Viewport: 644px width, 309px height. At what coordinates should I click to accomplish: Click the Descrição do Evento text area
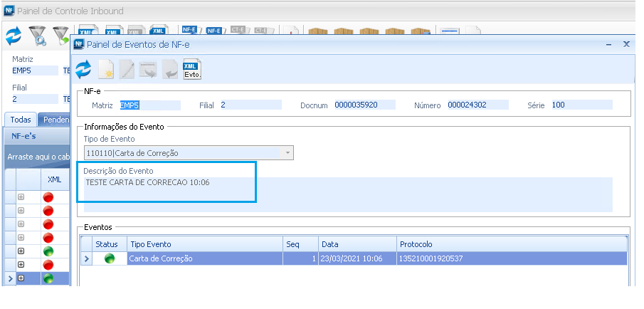click(x=348, y=194)
